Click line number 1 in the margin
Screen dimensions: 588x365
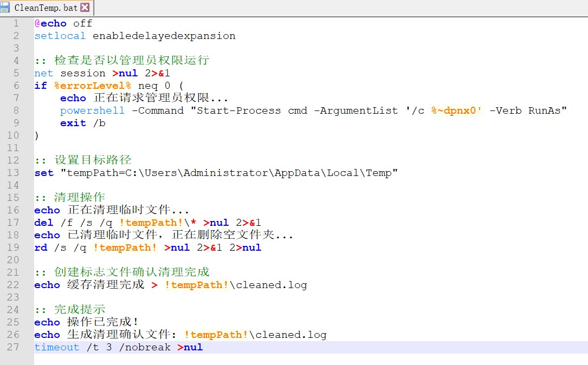click(16, 23)
